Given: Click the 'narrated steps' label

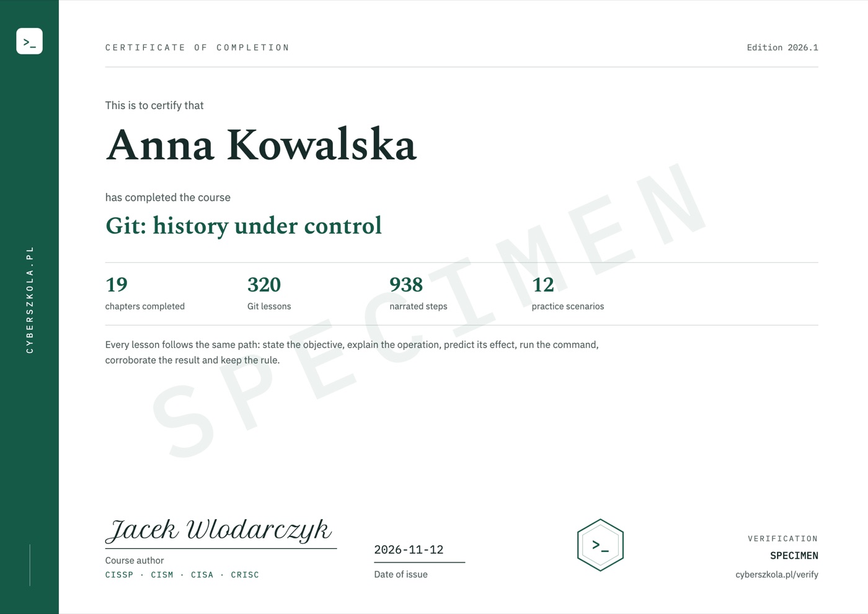Looking at the screenshot, I should (x=418, y=306).
